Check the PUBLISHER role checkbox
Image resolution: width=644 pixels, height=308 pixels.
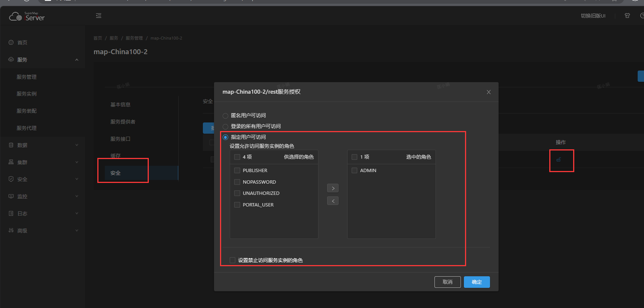[x=237, y=171]
